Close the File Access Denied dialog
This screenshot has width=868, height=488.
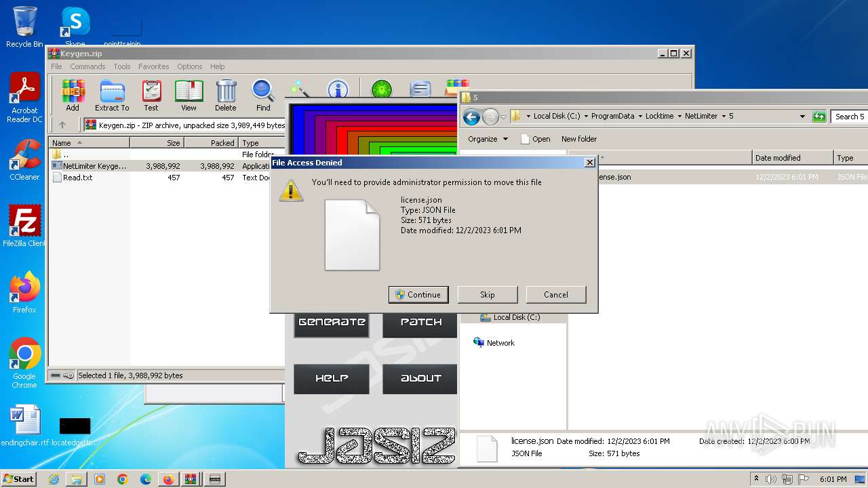coord(589,163)
